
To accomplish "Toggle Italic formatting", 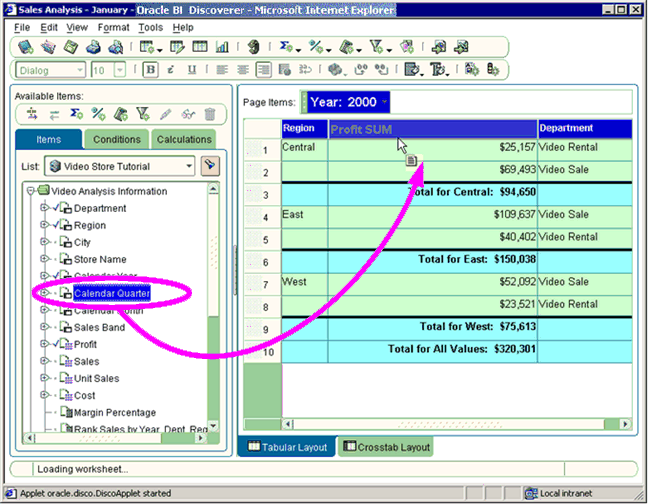I will coord(170,69).
